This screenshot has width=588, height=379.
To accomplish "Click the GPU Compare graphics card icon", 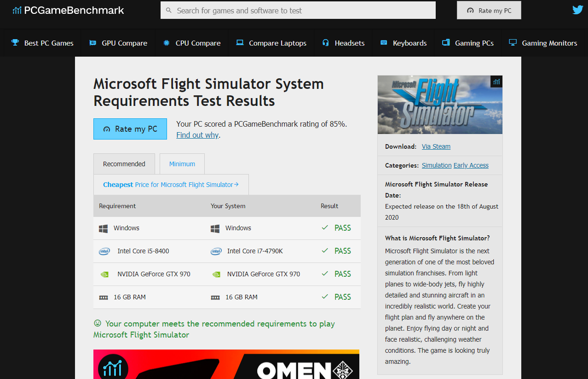I will pos(93,43).
